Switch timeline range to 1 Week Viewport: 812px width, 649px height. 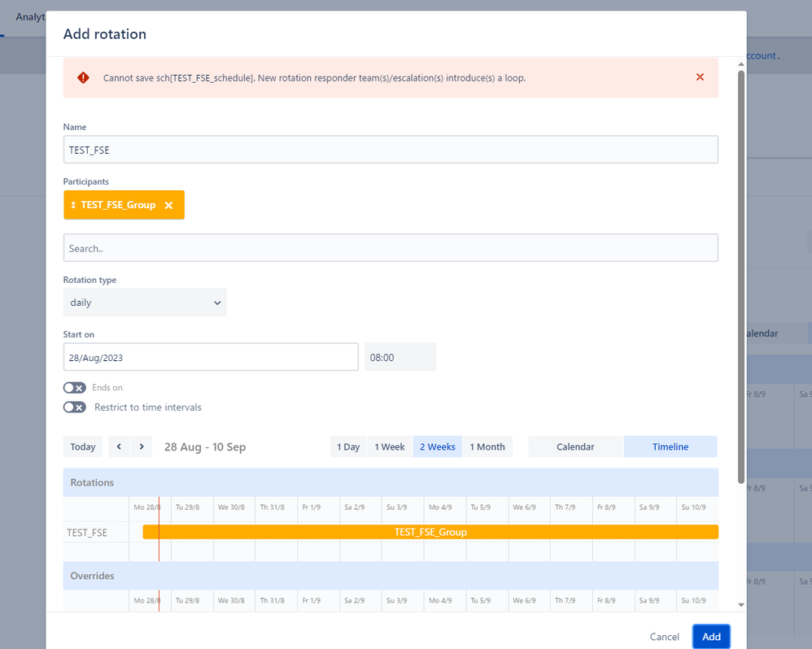coord(390,446)
